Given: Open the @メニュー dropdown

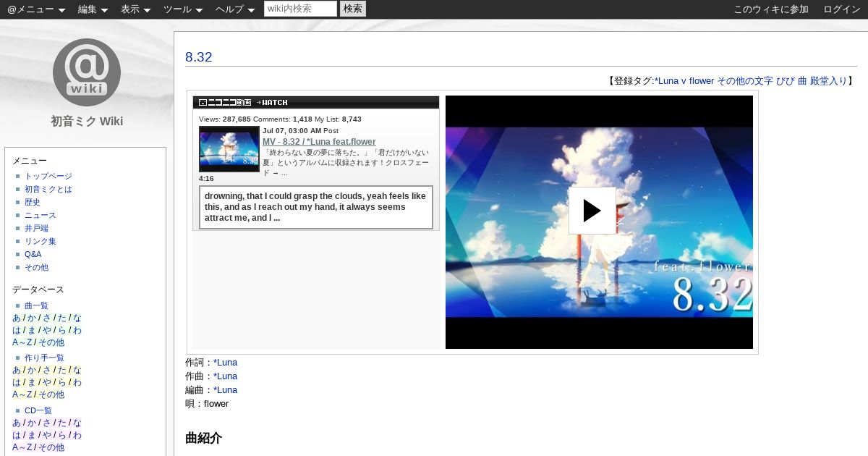Looking at the screenshot, I should tap(36, 9).
